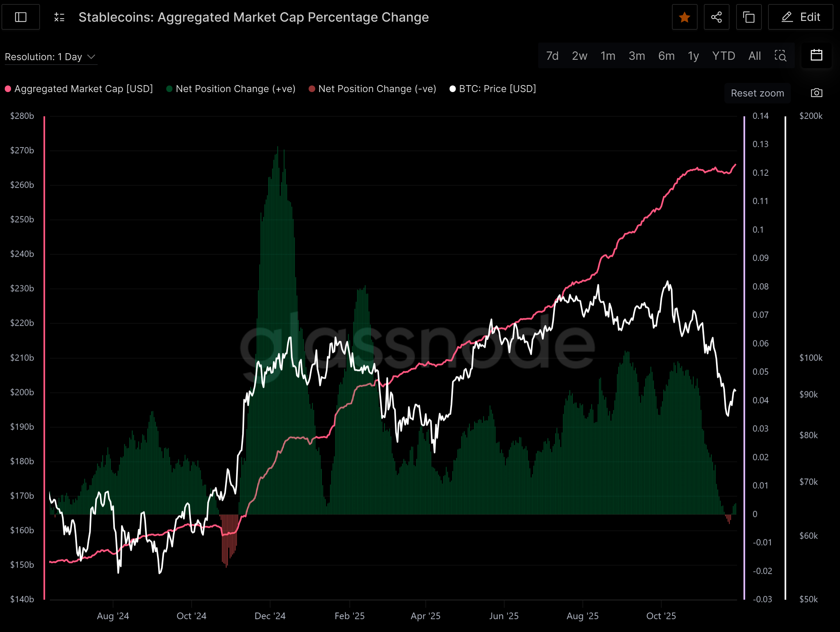Click the camera screenshot icon
This screenshot has height=632, width=840.
click(817, 93)
